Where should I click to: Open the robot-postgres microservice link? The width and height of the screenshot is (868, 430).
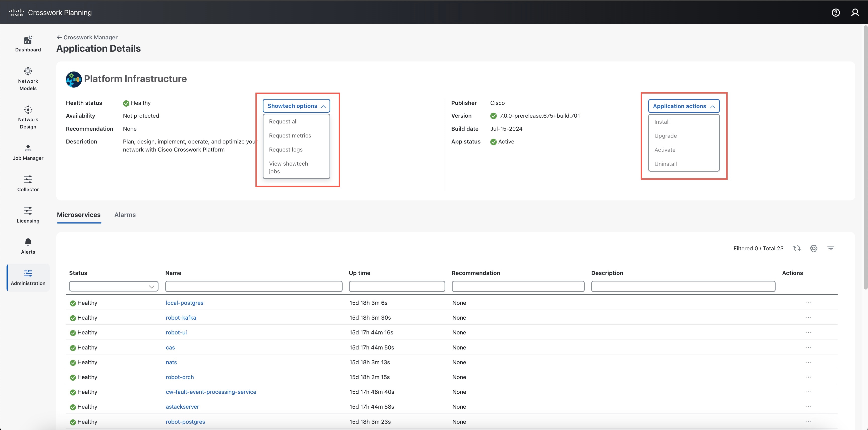[x=185, y=422]
